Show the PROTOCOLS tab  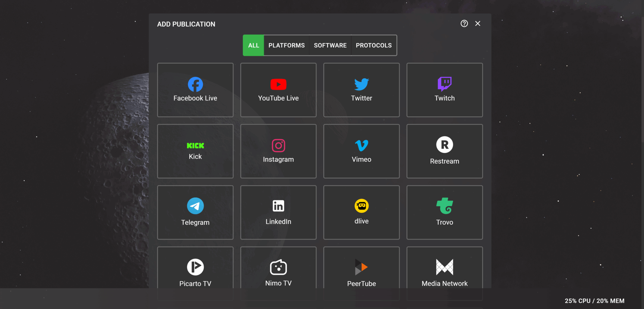point(374,45)
